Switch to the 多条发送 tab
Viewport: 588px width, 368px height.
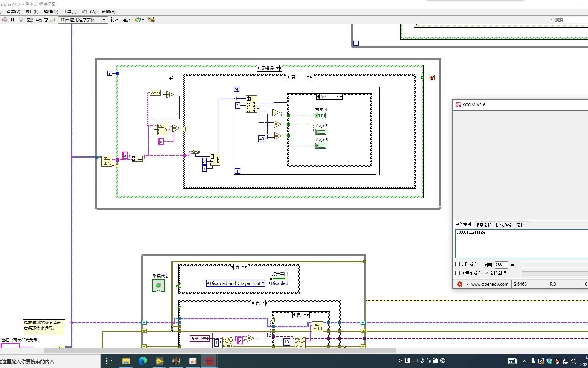pos(484,225)
